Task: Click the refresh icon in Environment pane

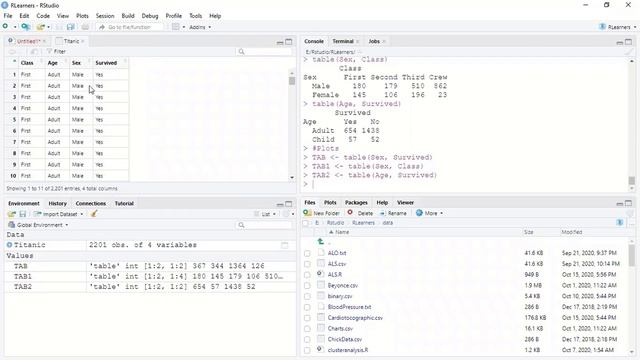Action: click(286, 214)
